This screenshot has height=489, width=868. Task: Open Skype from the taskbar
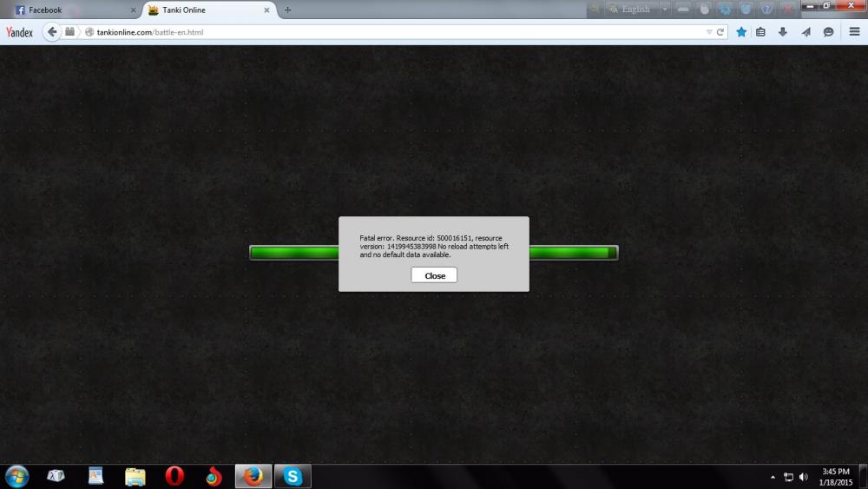pos(293,476)
